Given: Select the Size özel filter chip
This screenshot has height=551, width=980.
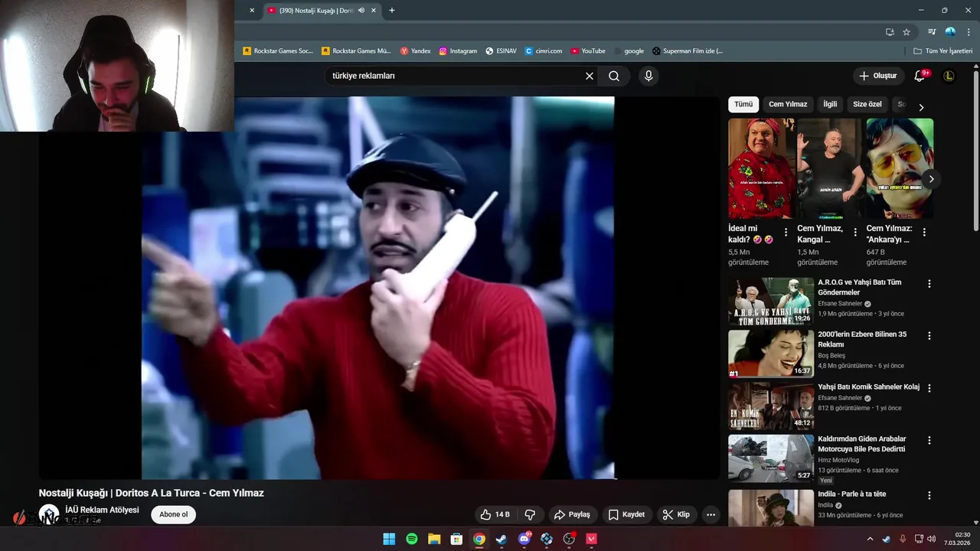Looking at the screenshot, I should (x=867, y=104).
